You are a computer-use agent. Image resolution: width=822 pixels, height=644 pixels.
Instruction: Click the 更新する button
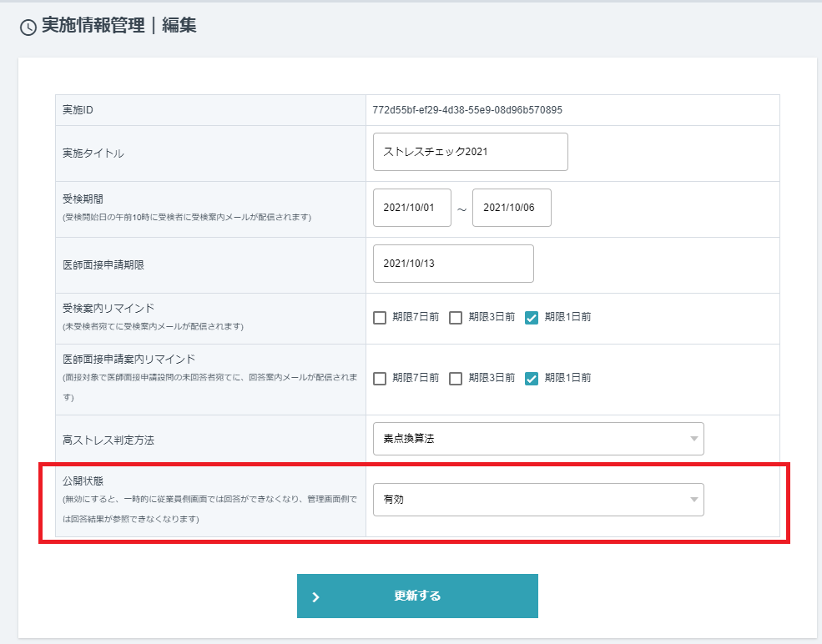point(417,596)
